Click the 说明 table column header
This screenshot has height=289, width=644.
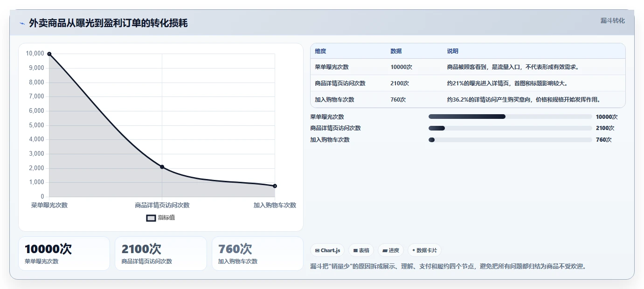click(453, 51)
